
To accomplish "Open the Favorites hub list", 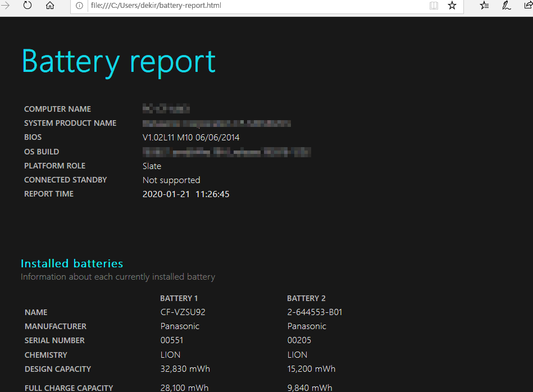I will click(485, 6).
